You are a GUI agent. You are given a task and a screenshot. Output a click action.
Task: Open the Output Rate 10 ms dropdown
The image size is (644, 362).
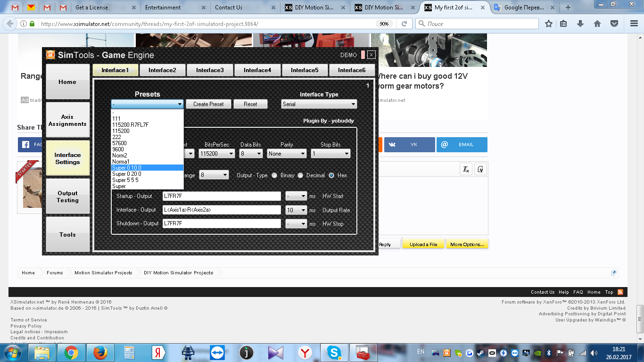pyautogui.click(x=297, y=210)
